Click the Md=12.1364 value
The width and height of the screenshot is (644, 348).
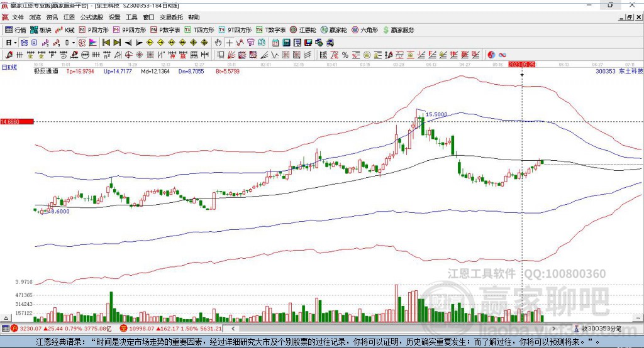(155, 71)
